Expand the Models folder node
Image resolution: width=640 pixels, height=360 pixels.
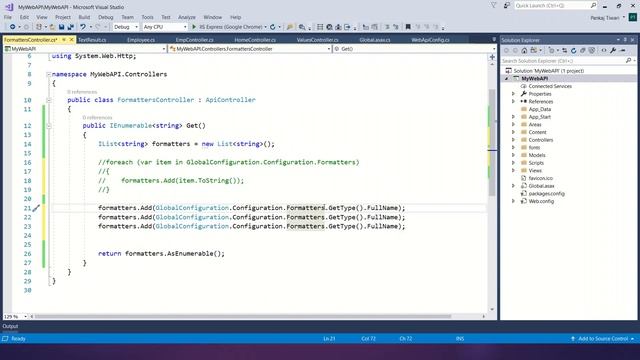pyautogui.click(x=513, y=155)
